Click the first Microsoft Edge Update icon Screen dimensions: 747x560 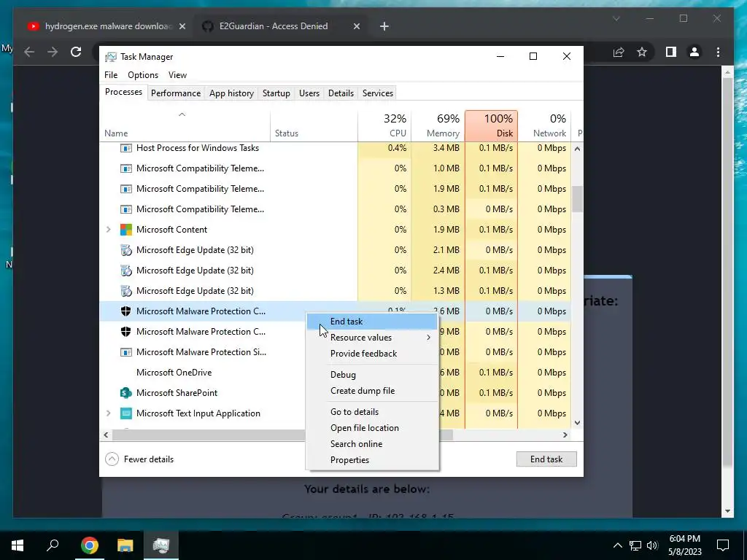point(125,250)
